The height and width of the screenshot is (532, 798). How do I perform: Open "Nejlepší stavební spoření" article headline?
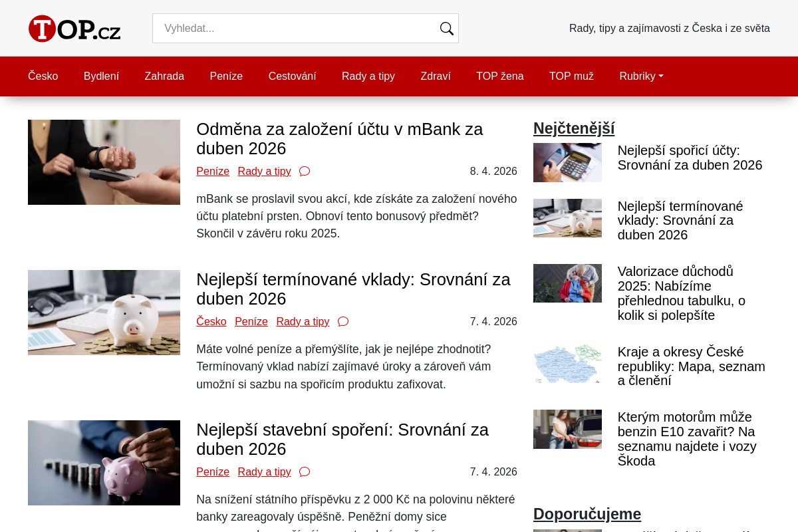coord(342,439)
